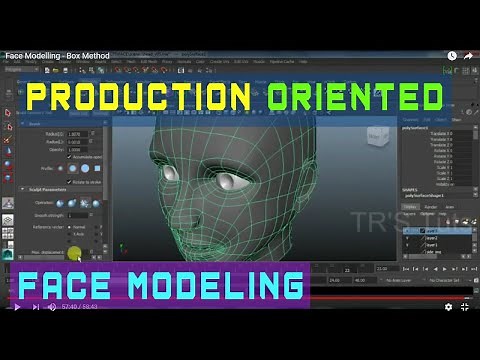Select the Scale tool in toolbox
Screen dimensions: 480x360
[8, 177]
